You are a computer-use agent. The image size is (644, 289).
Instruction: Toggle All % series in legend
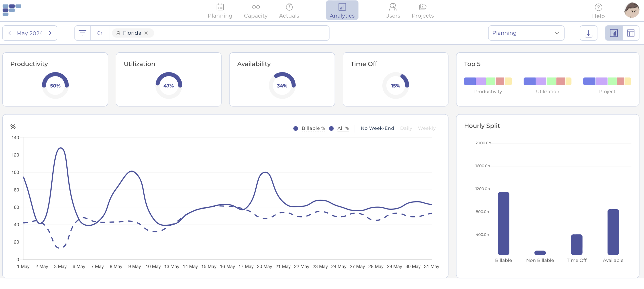point(343,128)
